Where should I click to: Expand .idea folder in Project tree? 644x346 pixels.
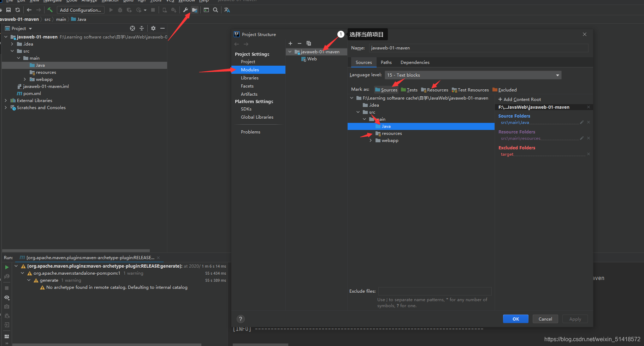12,44
